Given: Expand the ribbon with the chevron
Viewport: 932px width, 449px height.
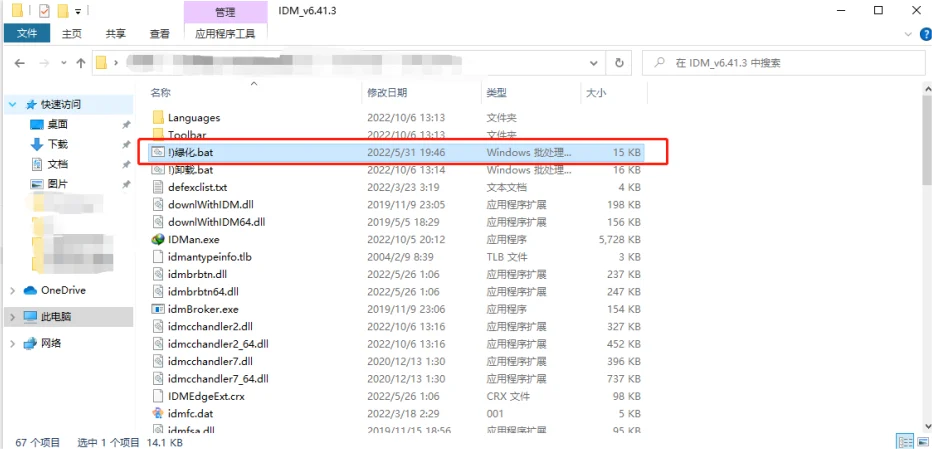Looking at the screenshot, I should (908, 34).
